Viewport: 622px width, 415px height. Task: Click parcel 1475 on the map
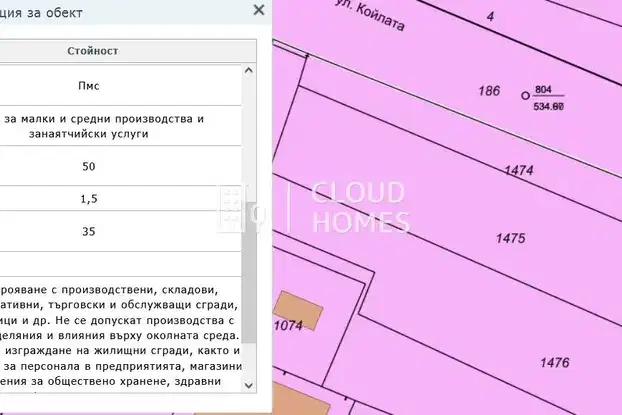511,238
